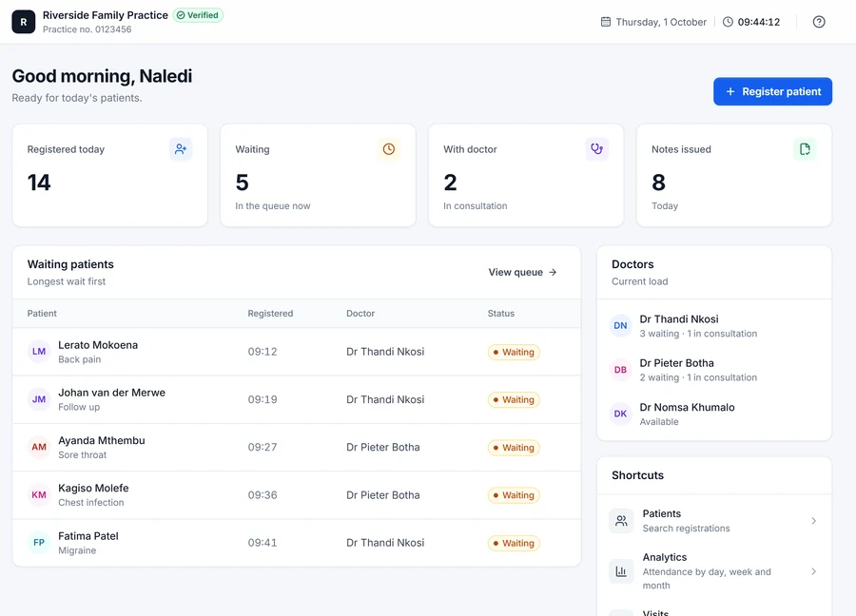Open the Patients shortcut chevron
The image size is (856, 616).
tap(813, 521)
